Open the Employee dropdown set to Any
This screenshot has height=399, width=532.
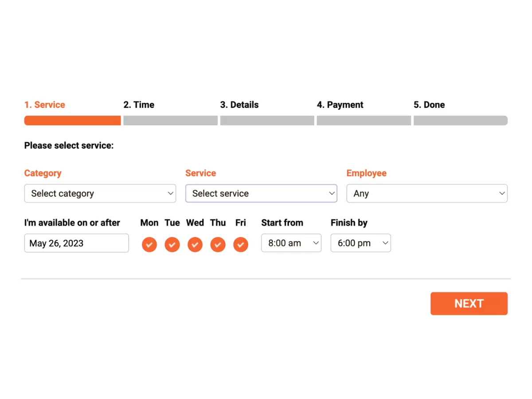[427, 194]
